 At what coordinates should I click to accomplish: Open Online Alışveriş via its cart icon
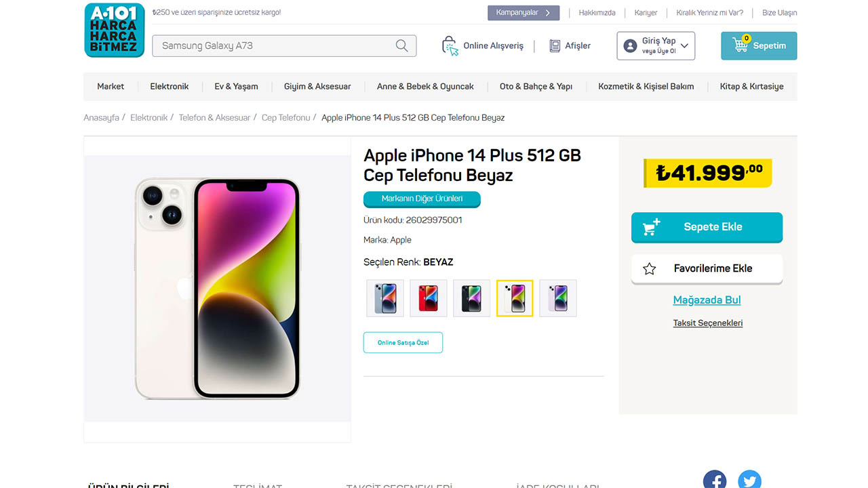tap(449, 45)
